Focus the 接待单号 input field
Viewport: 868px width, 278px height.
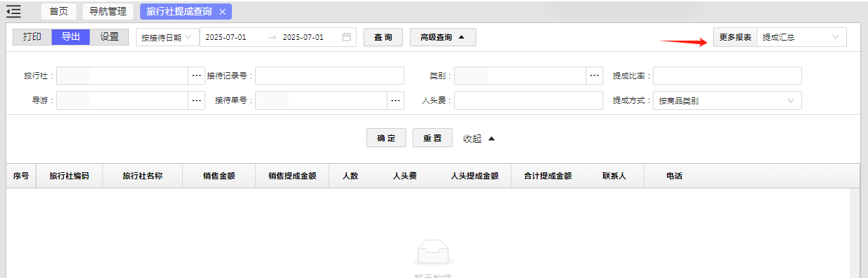(x=322, y=101)
